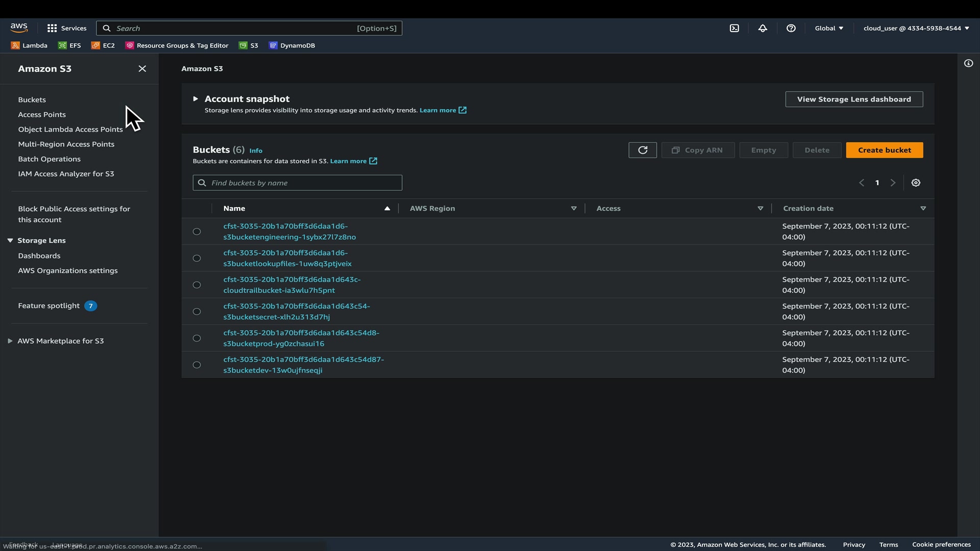Open DynamoDB shortcut in favorites bar
Image resolution: width=980 pixels, height=551 pixels.
(292, 45)
